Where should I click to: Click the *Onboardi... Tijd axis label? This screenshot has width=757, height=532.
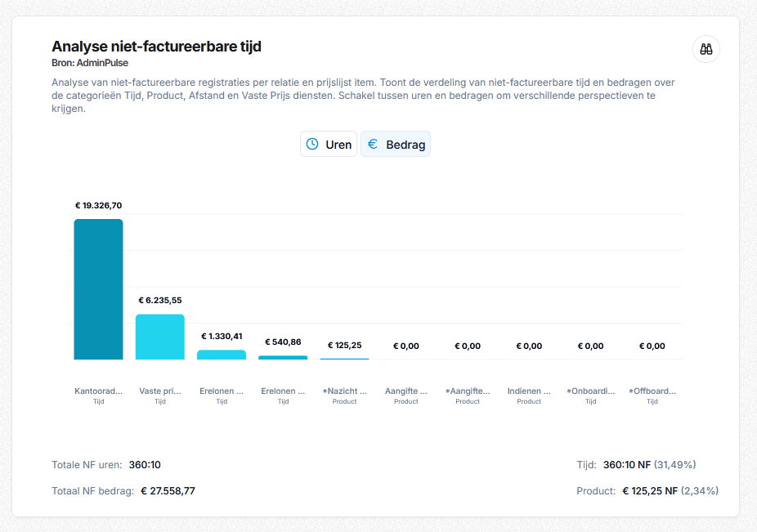(591, 396)
